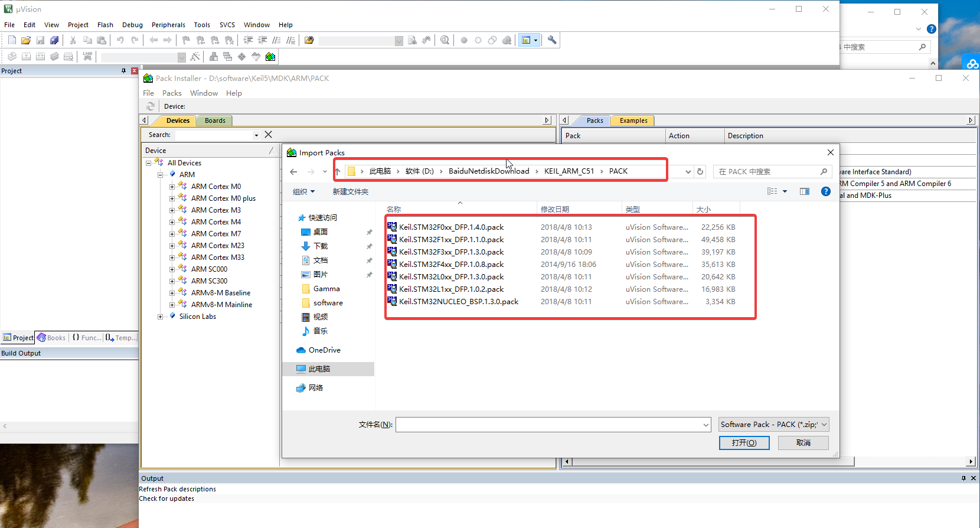The width and height of the screenshot is (980, 528).
Task: Pin the Project panel in µVision
Action: click(123, 70)
